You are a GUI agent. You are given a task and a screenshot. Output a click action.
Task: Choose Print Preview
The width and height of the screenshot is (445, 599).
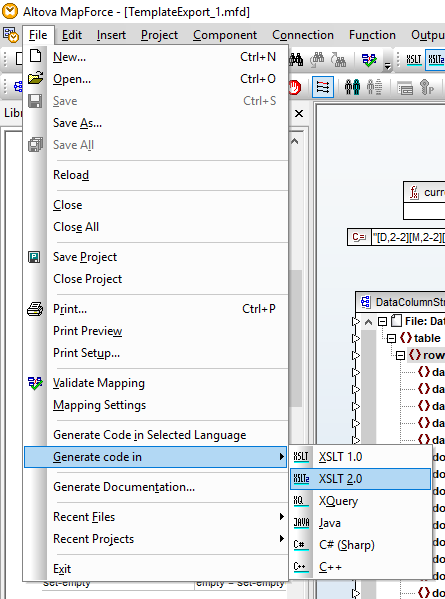[155, 331]
